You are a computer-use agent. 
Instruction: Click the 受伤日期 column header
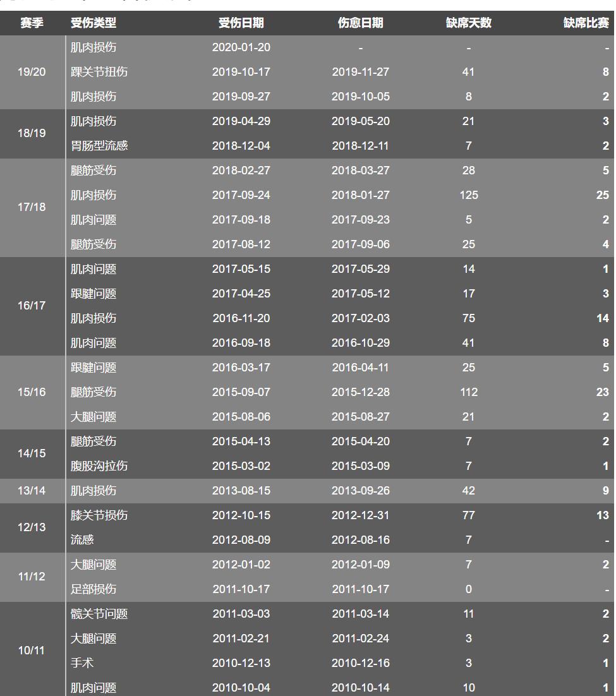(x=241, y=23)
